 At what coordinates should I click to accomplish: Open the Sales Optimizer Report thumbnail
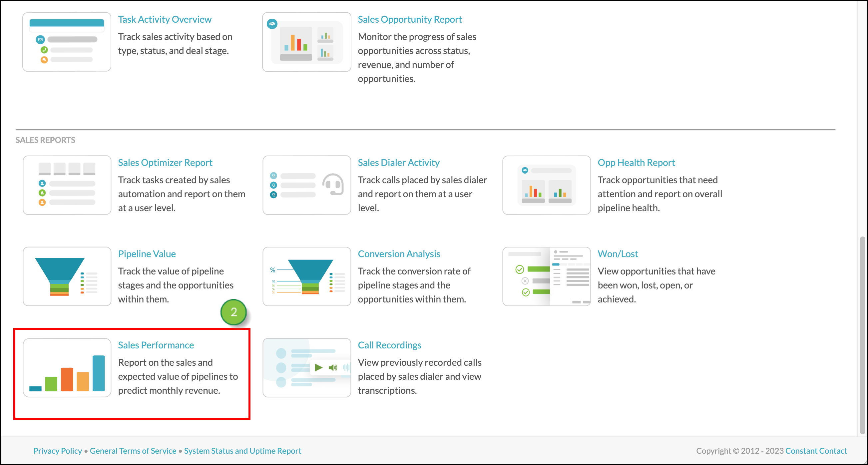click(x=67, y=185)
